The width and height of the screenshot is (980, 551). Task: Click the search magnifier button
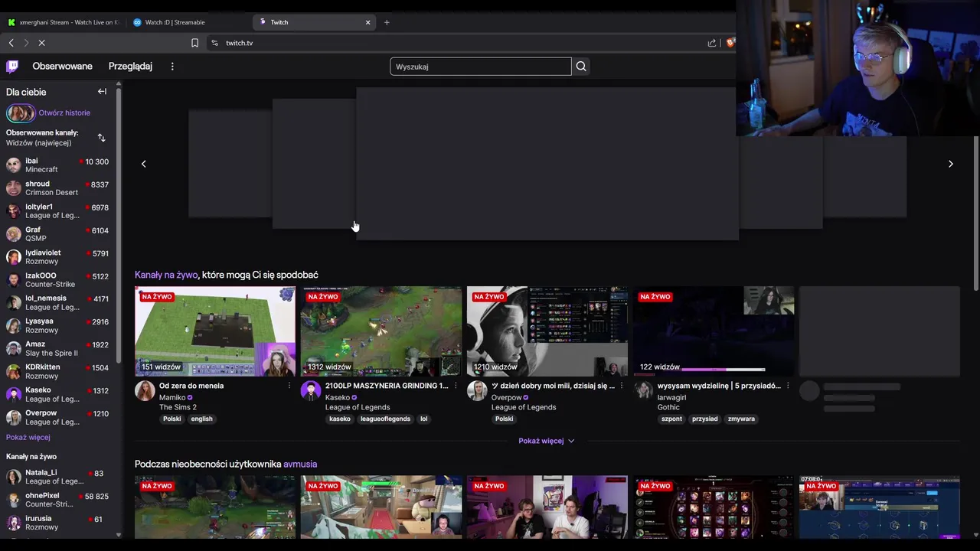[581, 67]
